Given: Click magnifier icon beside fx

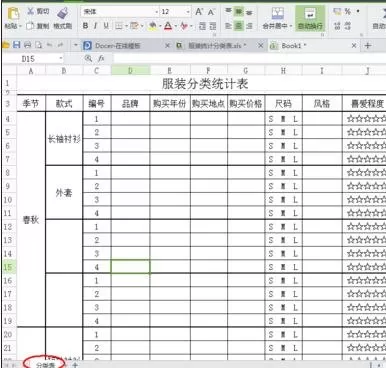Looking at the screenshot, I should click(88, 59).
